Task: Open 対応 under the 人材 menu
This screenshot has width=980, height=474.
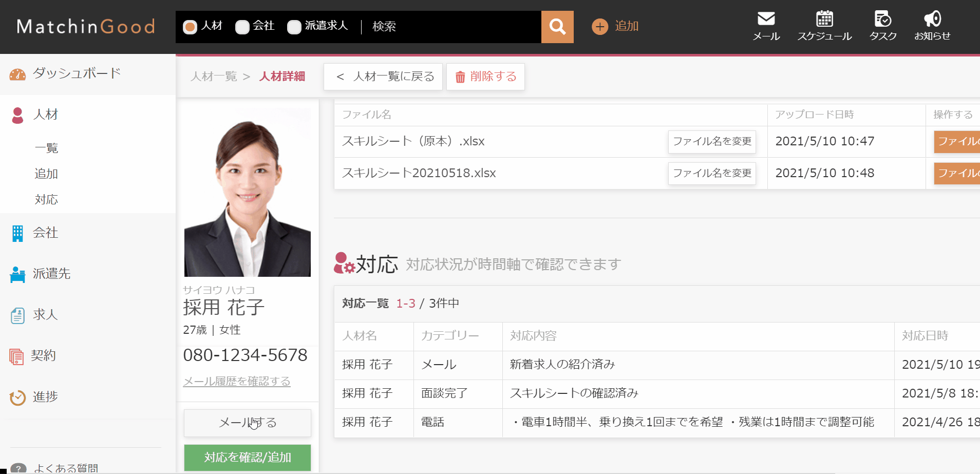Action: pos(46,200)
